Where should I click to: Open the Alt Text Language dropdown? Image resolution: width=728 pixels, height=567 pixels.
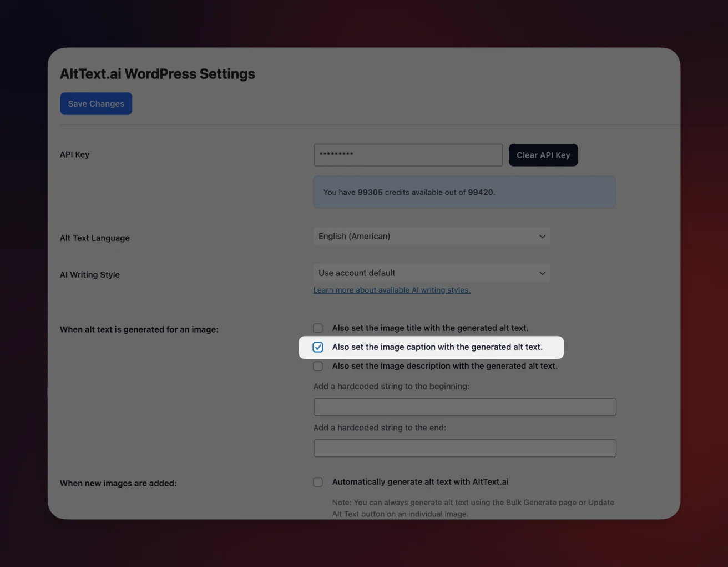432,236
